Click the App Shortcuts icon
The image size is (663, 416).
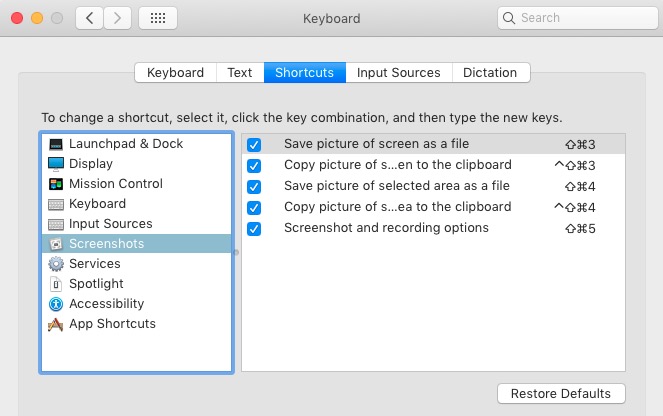(56, 324)
